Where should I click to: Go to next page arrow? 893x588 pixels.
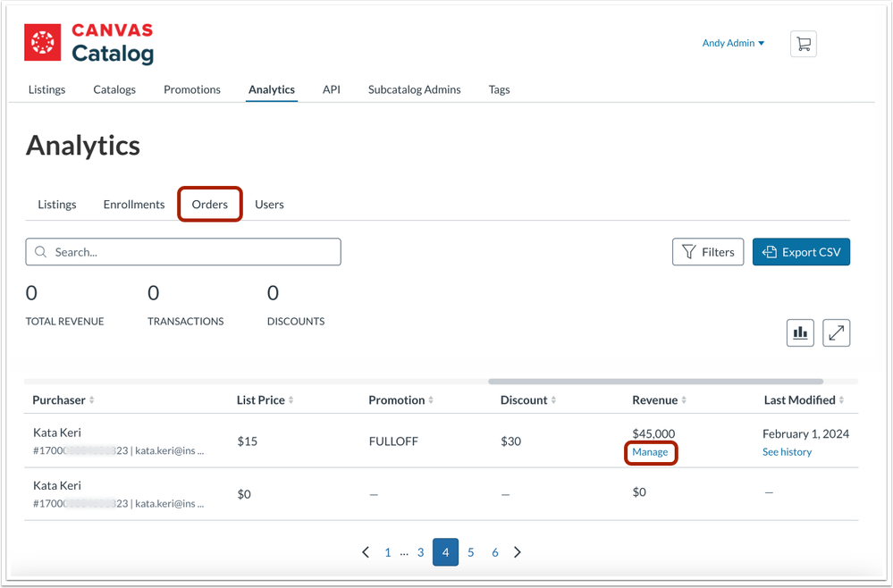pos(518,552)
